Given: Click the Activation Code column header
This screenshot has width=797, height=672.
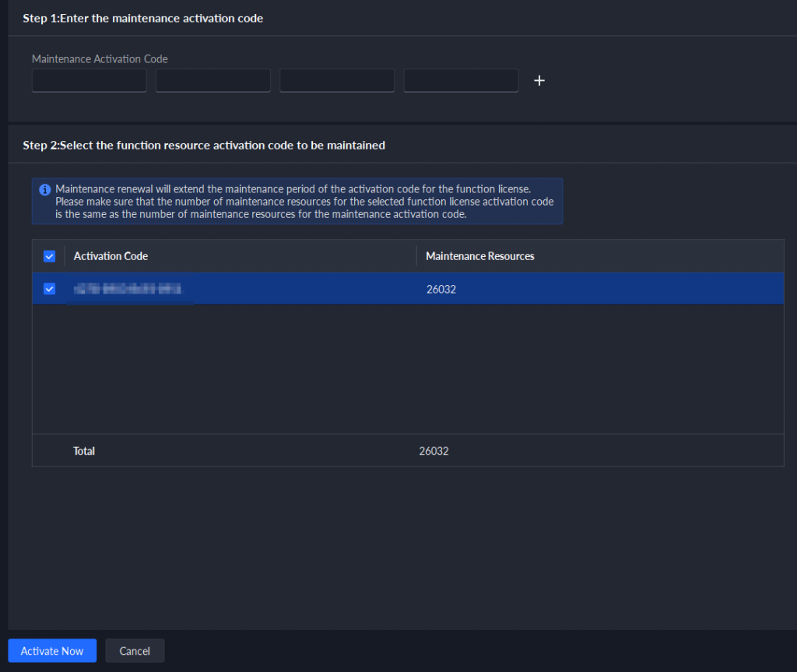Looking at the screenshot, I should 111,256.
